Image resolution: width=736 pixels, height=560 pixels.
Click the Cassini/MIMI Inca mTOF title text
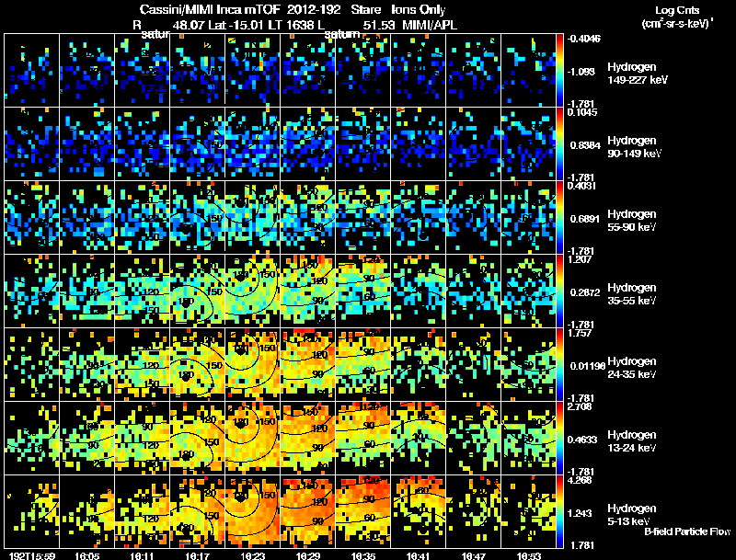[210, 9]
